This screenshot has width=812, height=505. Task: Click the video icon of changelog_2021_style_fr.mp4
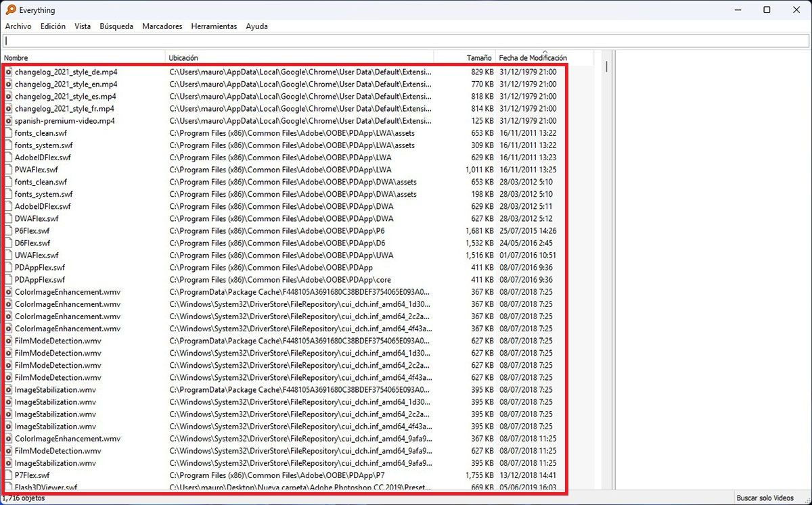9,108
